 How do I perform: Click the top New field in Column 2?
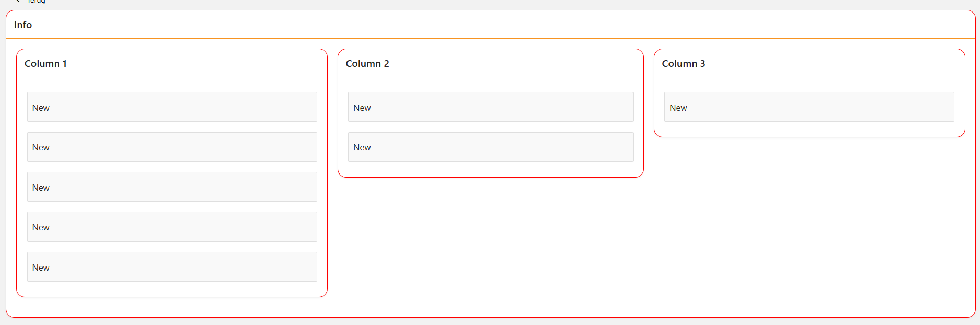coord(491,107)
